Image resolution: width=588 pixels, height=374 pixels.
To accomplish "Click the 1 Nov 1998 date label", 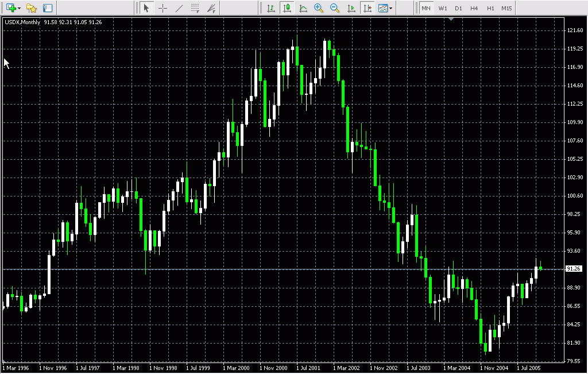I will coord(163,368).
